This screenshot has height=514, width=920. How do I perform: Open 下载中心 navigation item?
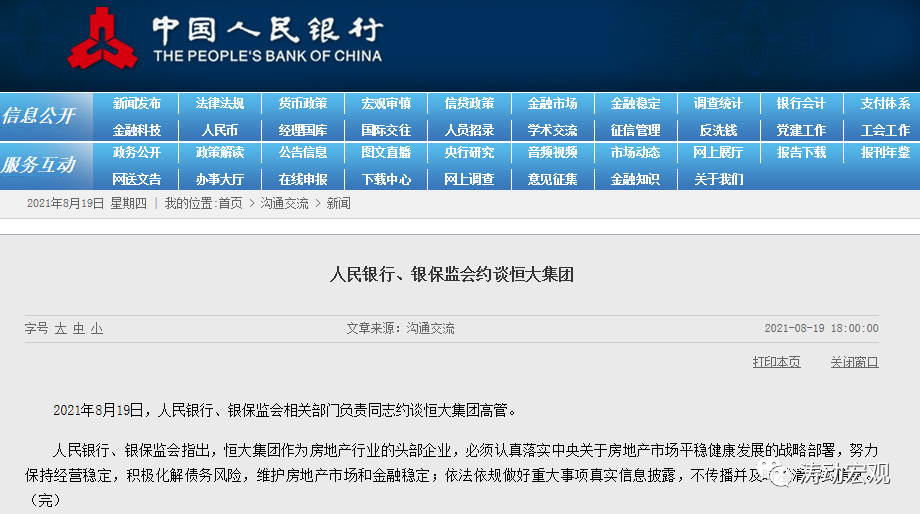[x=386, y=179]
